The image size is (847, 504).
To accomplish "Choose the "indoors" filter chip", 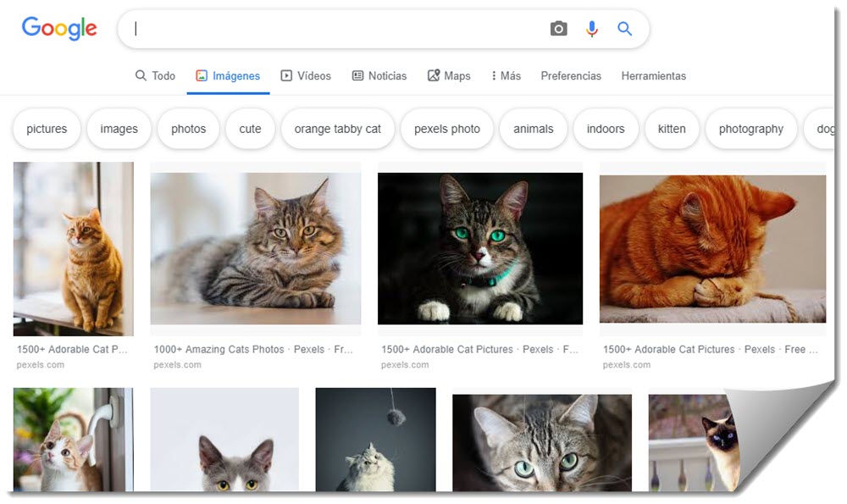I will click(606, 130).
